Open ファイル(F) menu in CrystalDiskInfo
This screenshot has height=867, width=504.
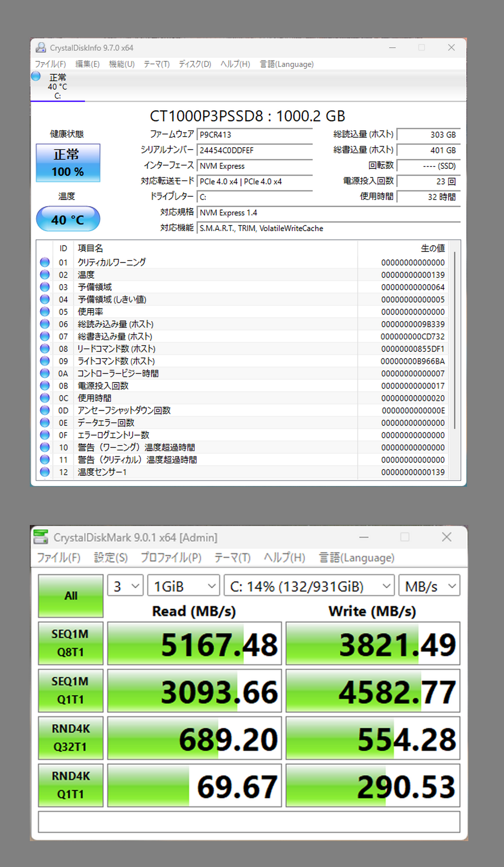tap(50, 64)
